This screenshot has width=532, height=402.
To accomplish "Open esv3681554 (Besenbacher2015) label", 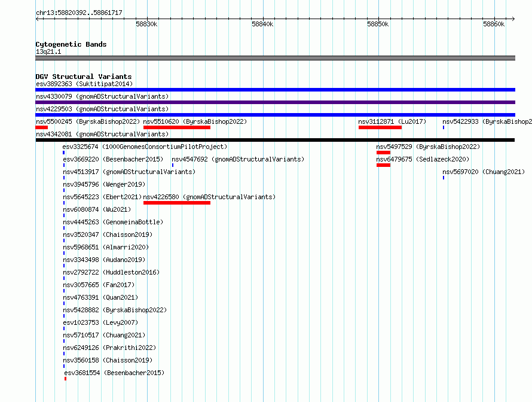I will click(x=114, y=373).
